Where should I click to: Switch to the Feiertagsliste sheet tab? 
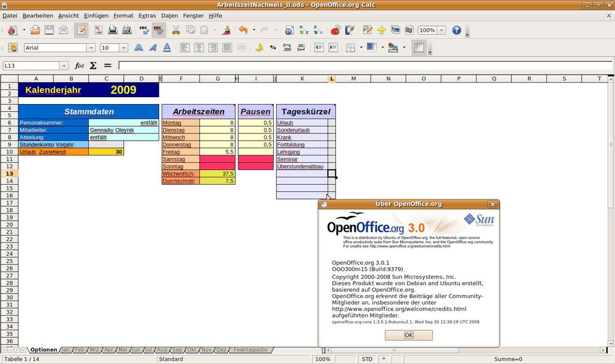[x=251, y=349]
